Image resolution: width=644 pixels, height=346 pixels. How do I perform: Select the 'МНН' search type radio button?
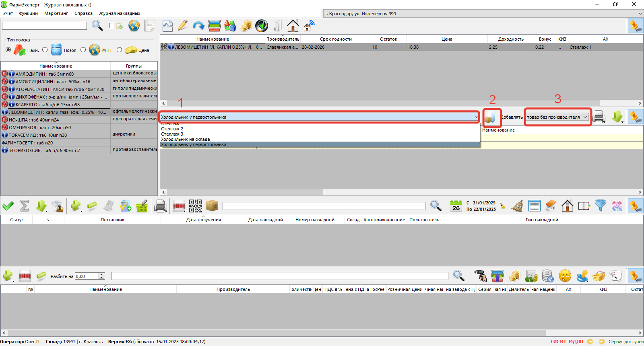click(83, 50)
